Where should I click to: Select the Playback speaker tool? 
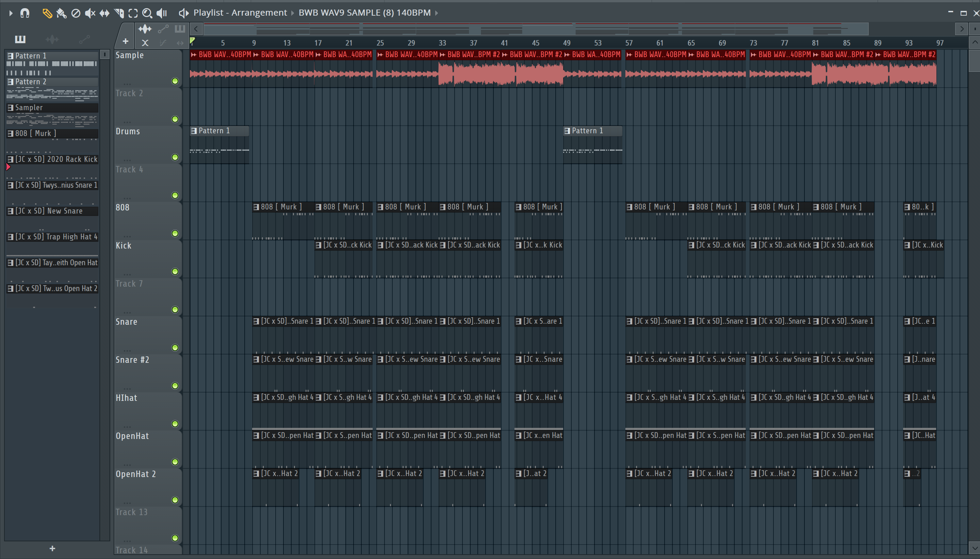pos(162,14)
